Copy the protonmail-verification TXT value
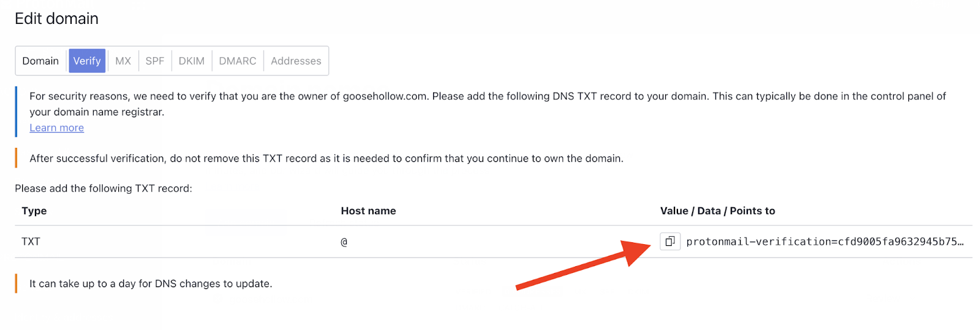980x330 pixels. tap(670, 241)
